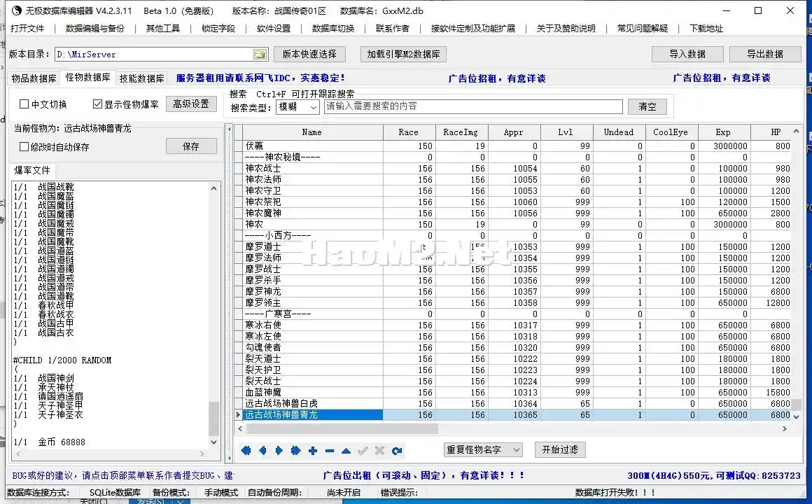The width and height of the screenshot is (812, 504).
Task: Click 导出数据 button
Action: tap(765, 54)
